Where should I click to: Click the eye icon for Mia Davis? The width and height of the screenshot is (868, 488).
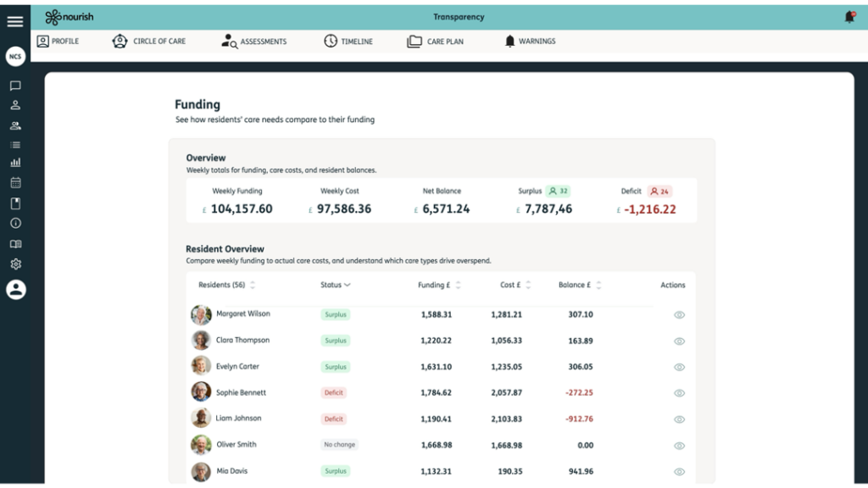[679, 472]
